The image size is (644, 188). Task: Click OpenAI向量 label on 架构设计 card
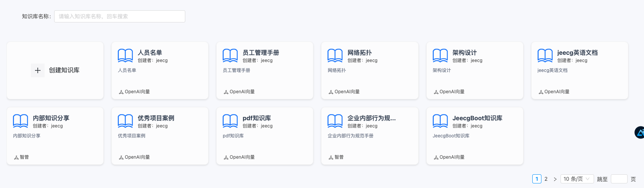click(452, 92)
